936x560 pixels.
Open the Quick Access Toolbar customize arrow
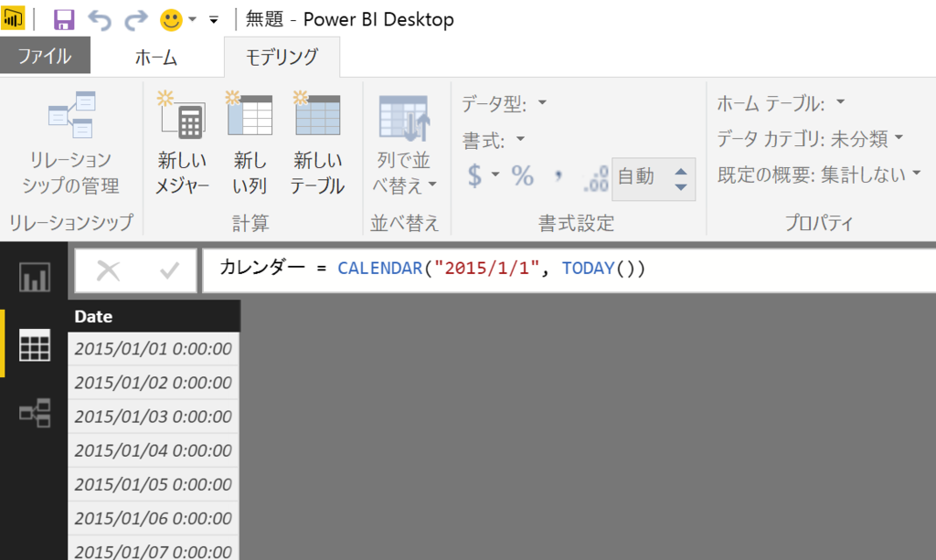(214, 20)
